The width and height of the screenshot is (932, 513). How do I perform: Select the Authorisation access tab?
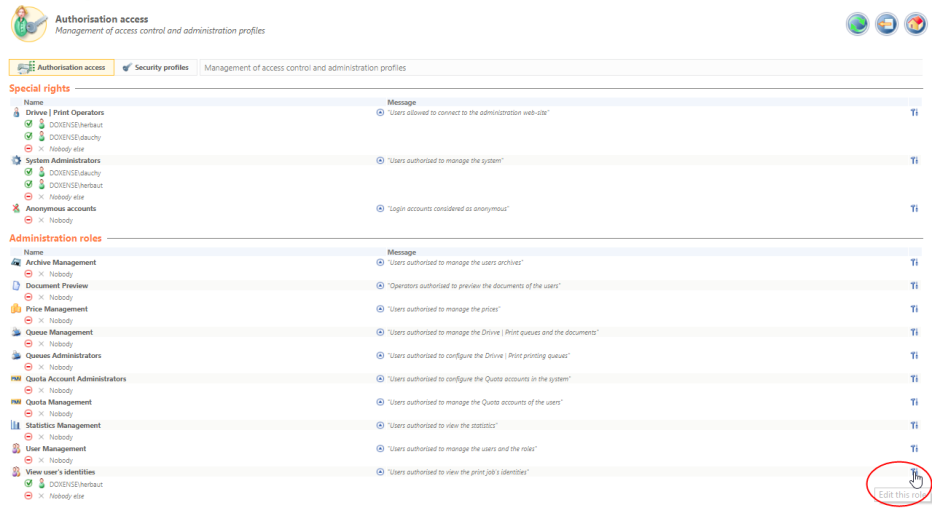[x=61, y=68]
